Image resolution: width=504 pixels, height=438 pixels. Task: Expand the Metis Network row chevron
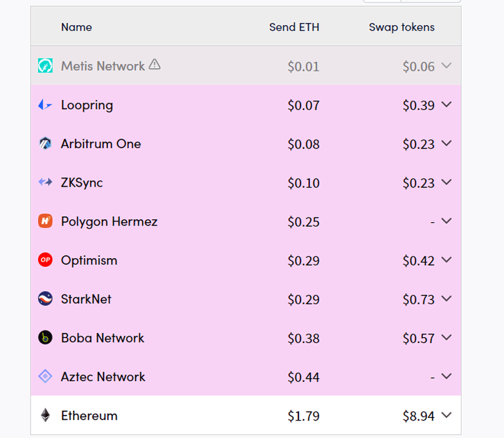pos(447,66)
